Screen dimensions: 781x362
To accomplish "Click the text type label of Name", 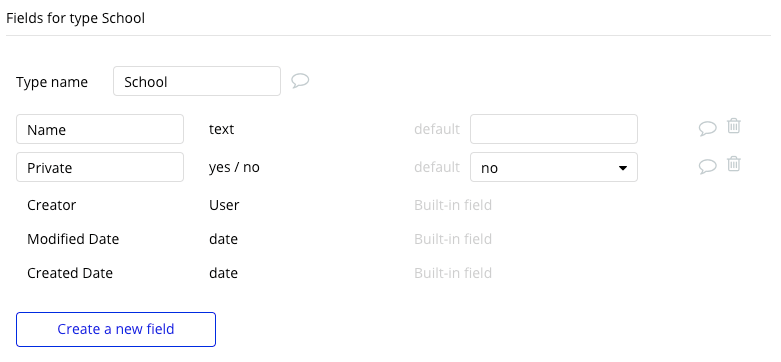I will pyautogui.click(x=221, y=129).
